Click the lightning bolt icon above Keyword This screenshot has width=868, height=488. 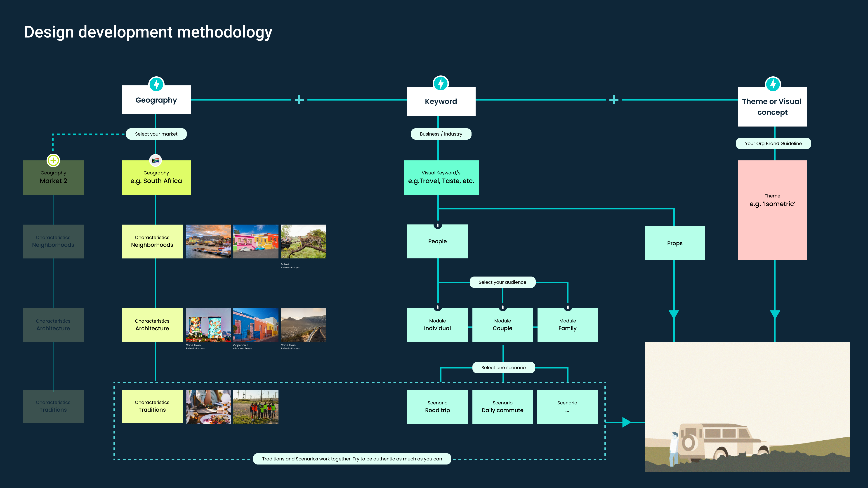(440, 83)
